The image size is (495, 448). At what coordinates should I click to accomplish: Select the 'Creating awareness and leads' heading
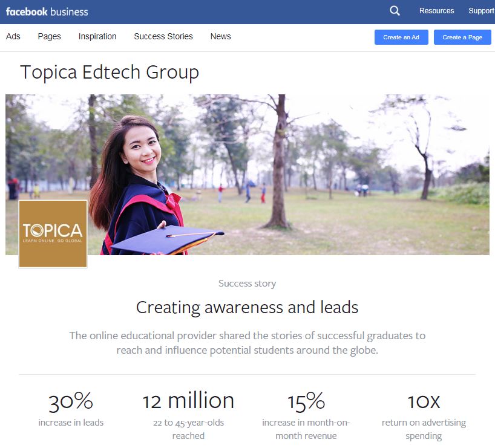(247, 307)
